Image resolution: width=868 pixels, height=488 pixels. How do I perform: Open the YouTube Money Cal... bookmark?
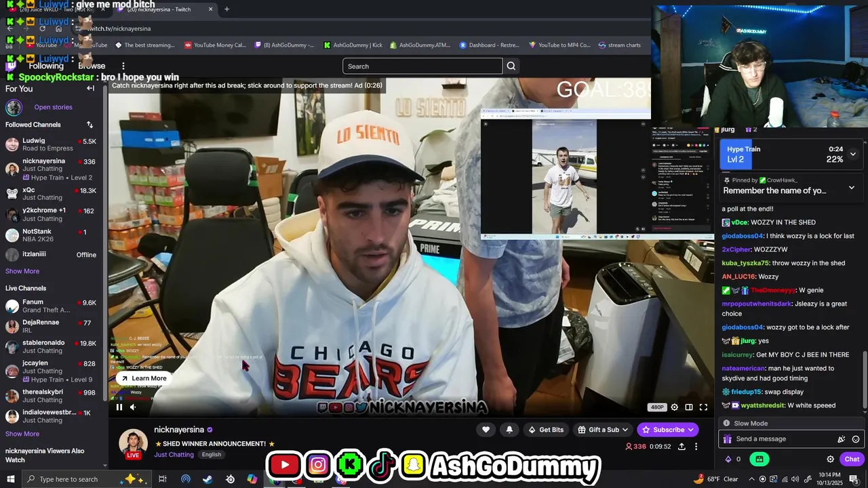[215, 45]
